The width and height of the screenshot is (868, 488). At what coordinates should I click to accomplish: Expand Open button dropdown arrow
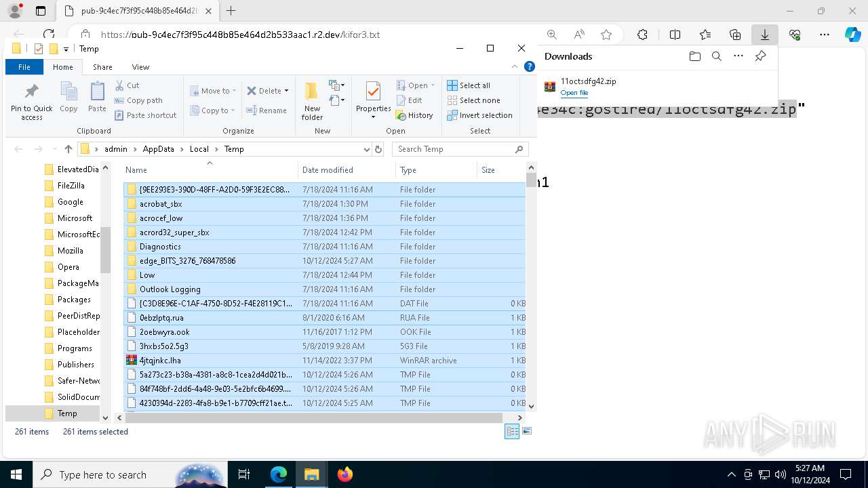click(433, 85)
